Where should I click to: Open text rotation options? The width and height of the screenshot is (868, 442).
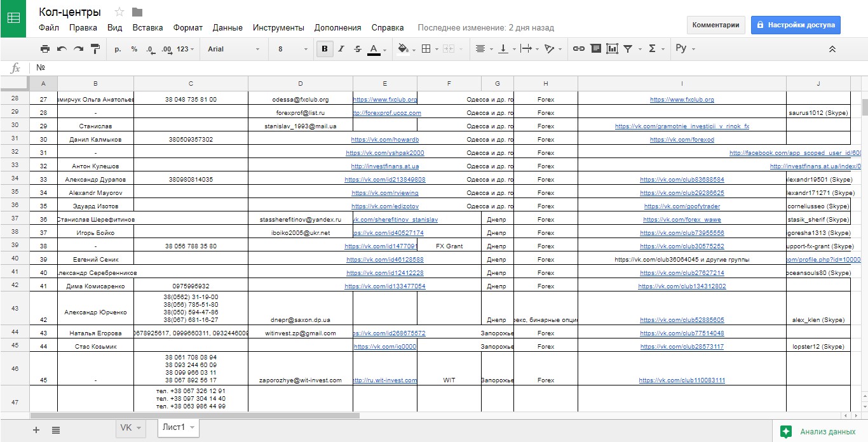[x=553, y=49]
